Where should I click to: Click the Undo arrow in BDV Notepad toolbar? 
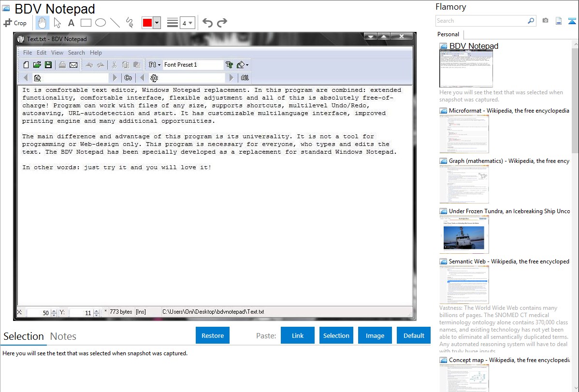point(89,65)
